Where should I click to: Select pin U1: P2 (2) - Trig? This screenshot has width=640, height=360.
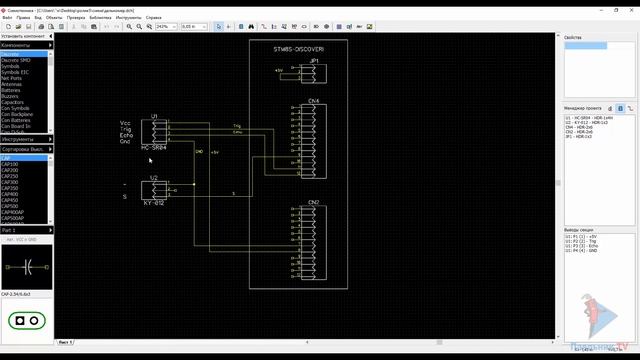click(580, 241)
